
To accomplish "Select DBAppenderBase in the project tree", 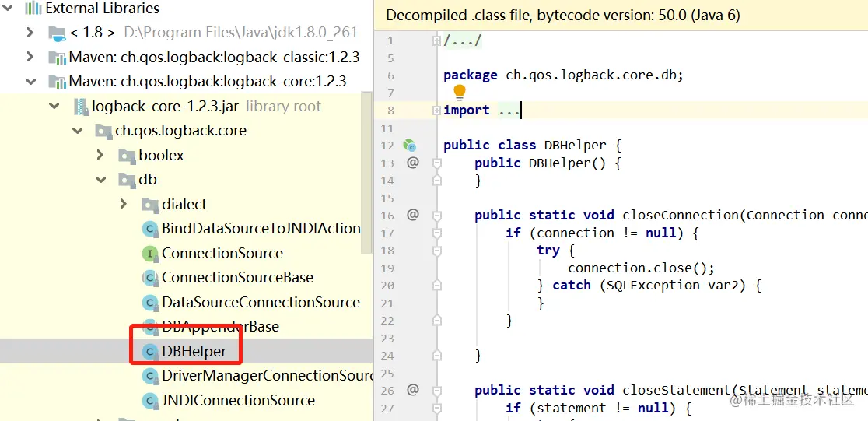I will point(220,326).
